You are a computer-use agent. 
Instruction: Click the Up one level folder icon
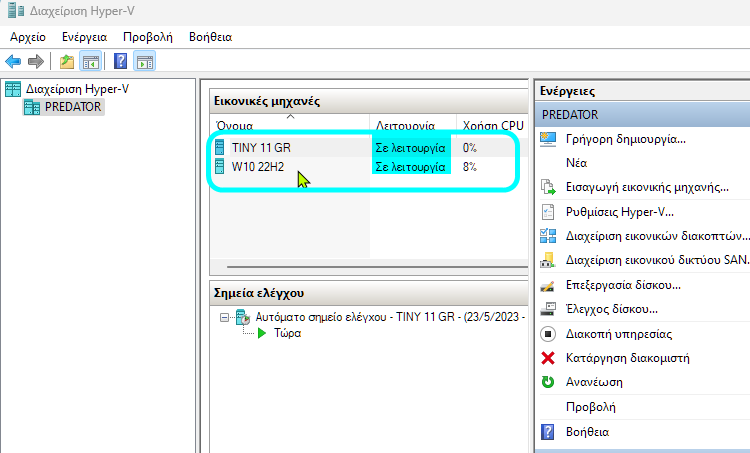[x=67, y=61]
